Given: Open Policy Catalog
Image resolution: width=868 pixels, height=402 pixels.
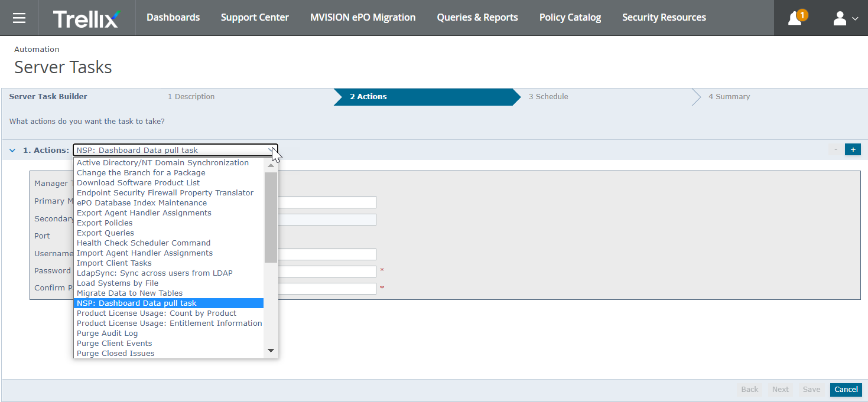Looking at the screenshot, I should pos(570,18).
